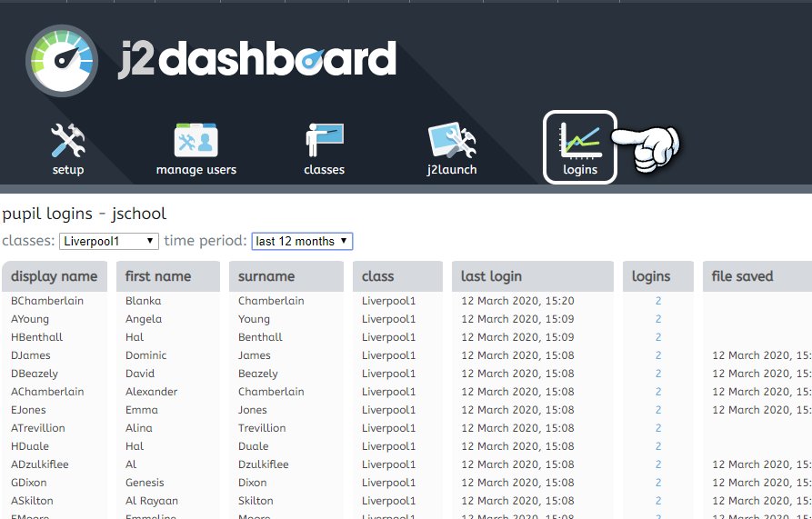Select display name ATrevillion

point(38,428)
